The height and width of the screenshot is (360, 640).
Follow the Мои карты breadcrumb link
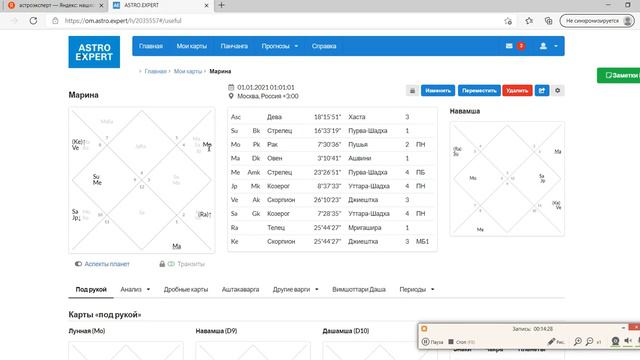coord(188,71)
